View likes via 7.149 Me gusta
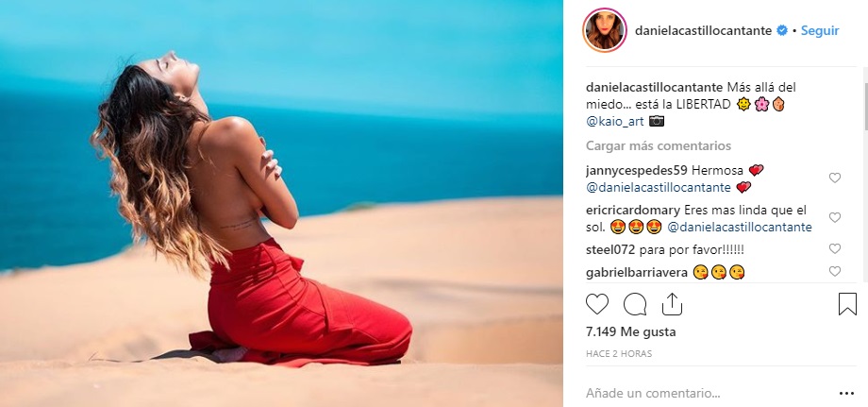 (x=630, y=332)
